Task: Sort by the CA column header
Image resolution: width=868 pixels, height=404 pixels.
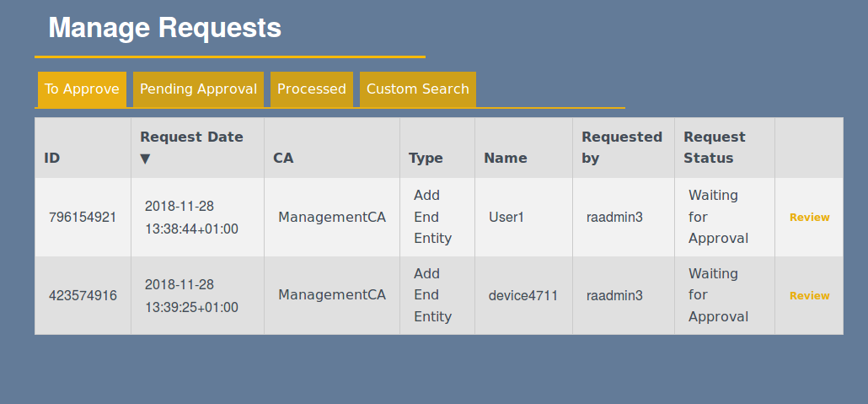Action: 283,158
